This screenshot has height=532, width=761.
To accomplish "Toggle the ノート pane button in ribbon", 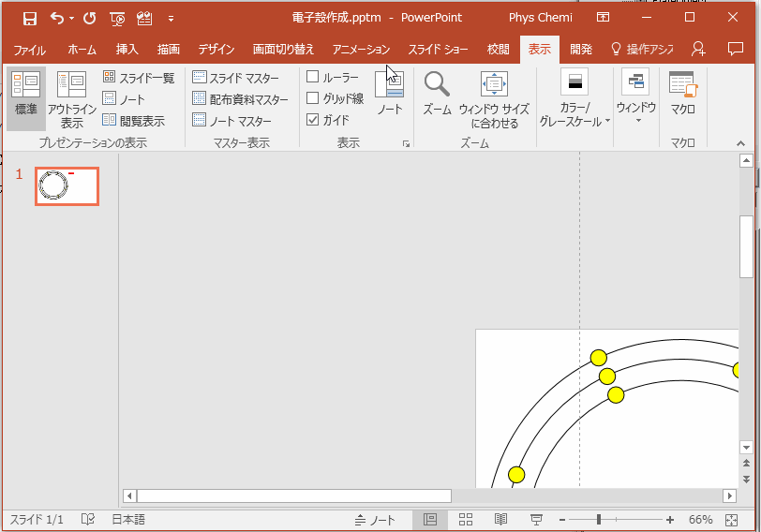I will point(390,93).
